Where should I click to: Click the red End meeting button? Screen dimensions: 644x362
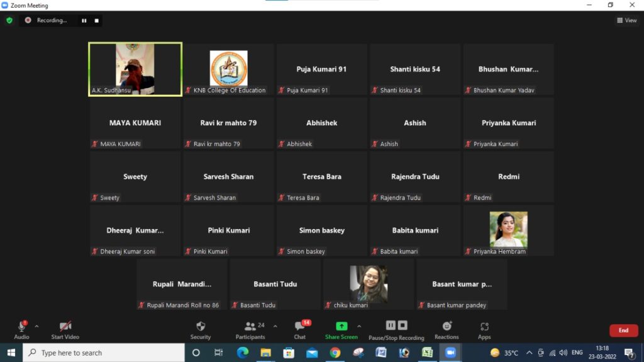coord(623,331)
